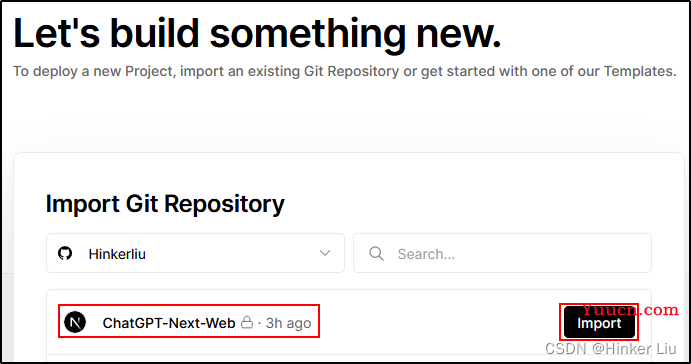Expand the Hinkerliu account chevron
691x364 pixels.
point(325,253)
